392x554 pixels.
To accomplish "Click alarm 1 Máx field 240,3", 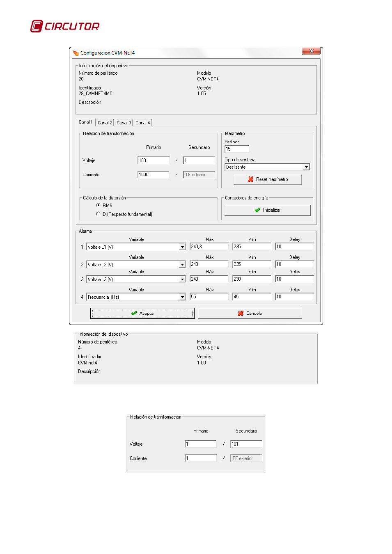I will [x=209, y=247].
